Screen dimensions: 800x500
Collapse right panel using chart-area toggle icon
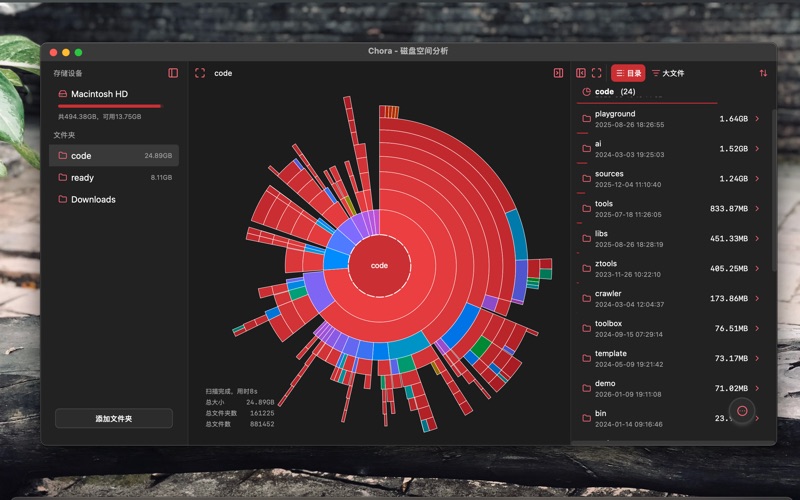(558, 73)
